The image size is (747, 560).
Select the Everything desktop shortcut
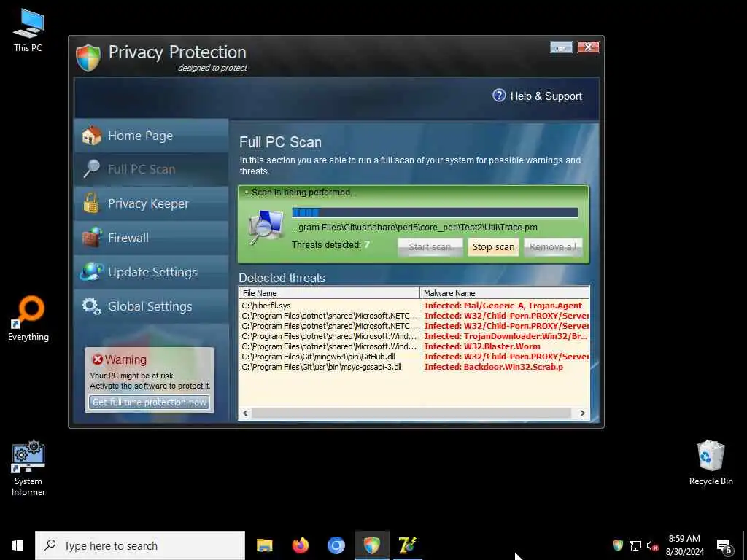click(28, 319)
